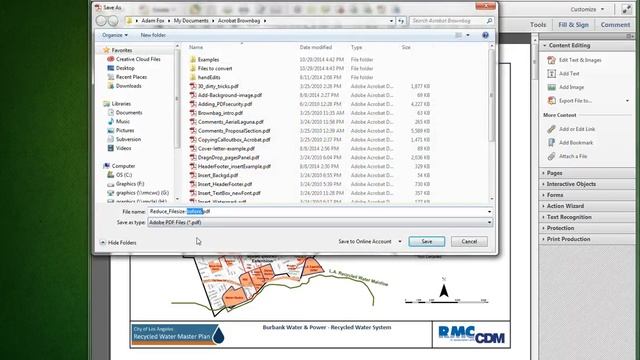The width and height of the screenshot is (640, 360).
Task: Click the Edit Text & Images tool icon
Action: pyautogui.click(x=551, y=60)
